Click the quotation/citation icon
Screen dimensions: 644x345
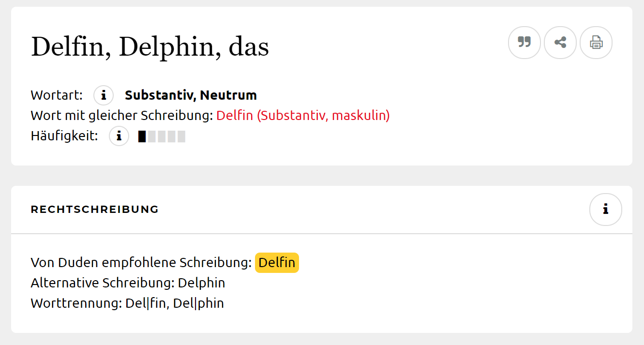tap(524, 43)
